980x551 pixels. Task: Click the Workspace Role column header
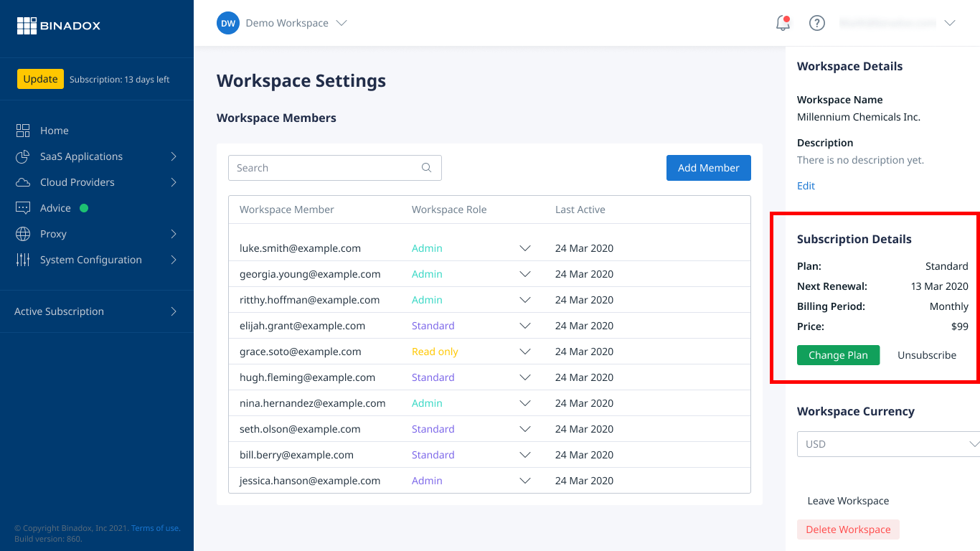pyautogui.click(x=449, y=209)
